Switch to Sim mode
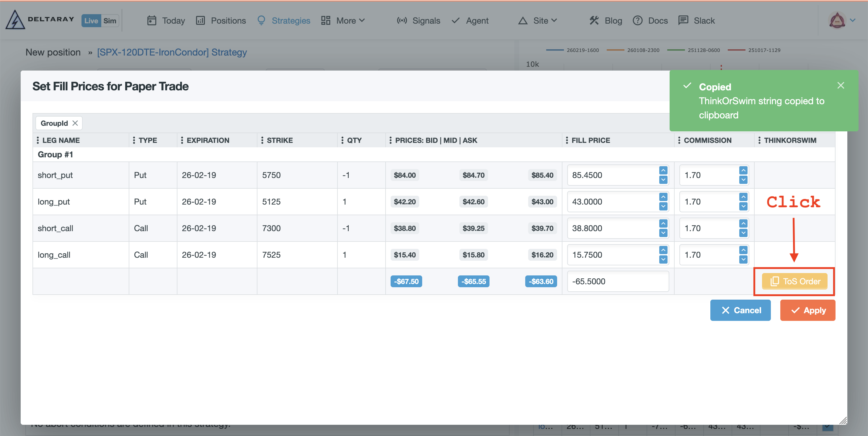The height and width of the screenshot is (436, 868). coord(110,21)
